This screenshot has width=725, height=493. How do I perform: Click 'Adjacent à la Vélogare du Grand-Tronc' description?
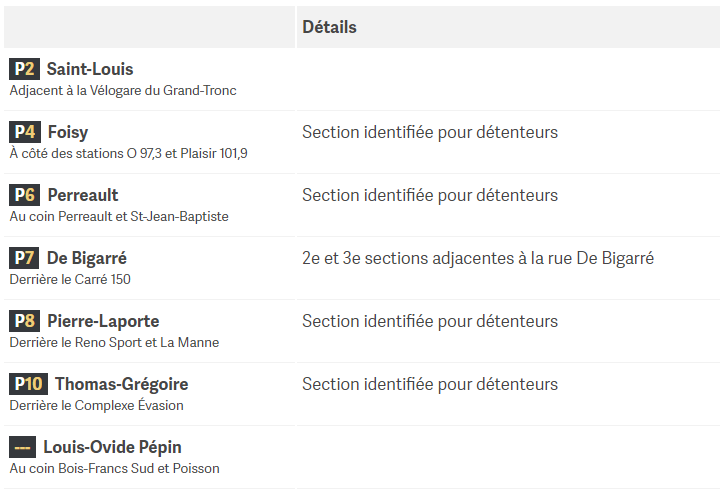[x=123, y=90]
